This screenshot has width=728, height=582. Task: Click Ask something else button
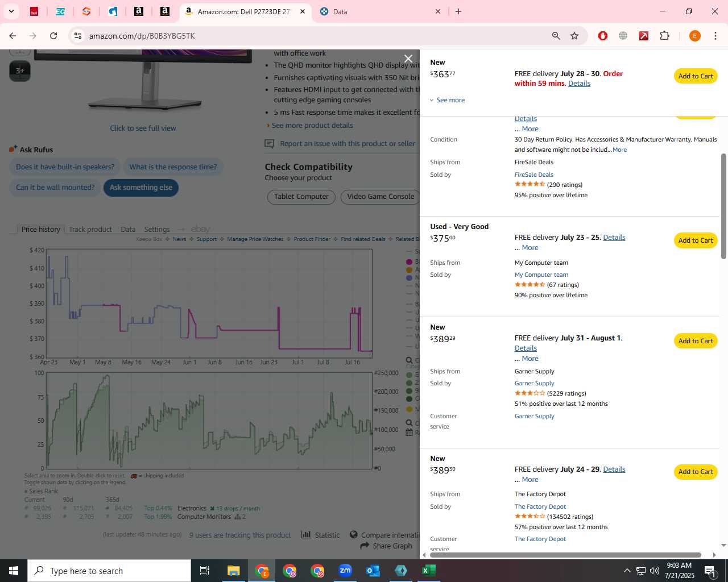click(x=141, y=188)
